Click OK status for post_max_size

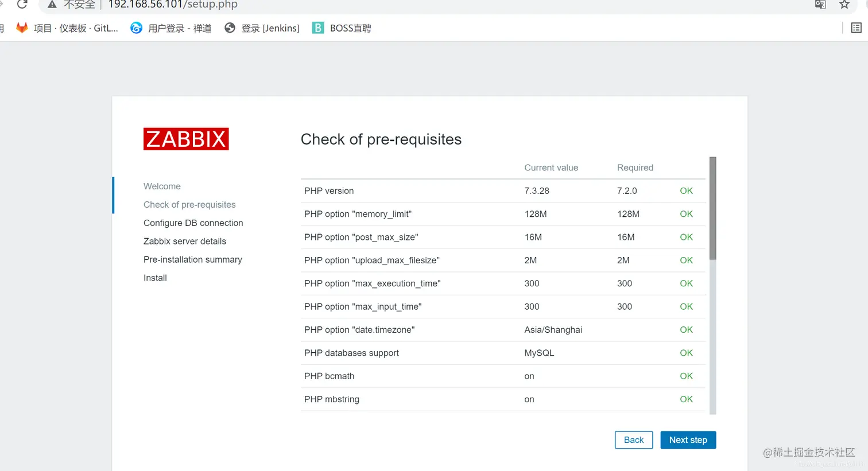[686, 238]
